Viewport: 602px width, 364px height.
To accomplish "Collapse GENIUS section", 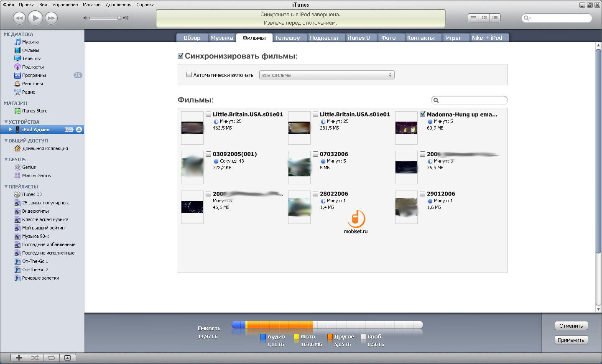I will (x=6, y=160).
